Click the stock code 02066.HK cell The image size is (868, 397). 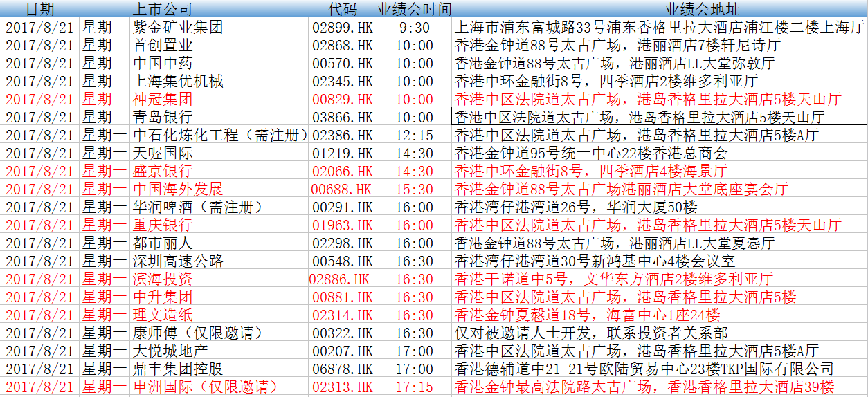click(x=343, y=172)
